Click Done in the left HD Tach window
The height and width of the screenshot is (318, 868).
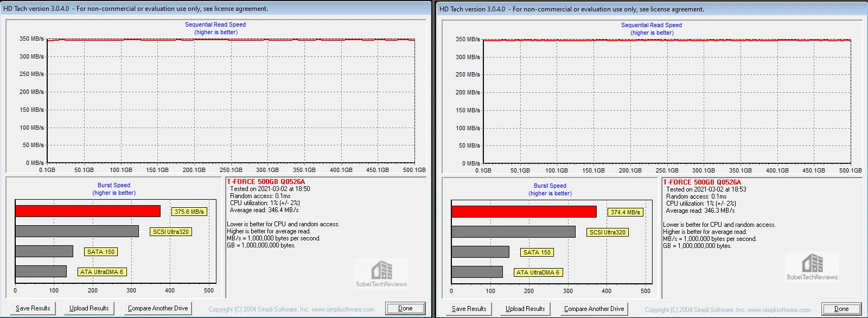click(x=405, y=308)
